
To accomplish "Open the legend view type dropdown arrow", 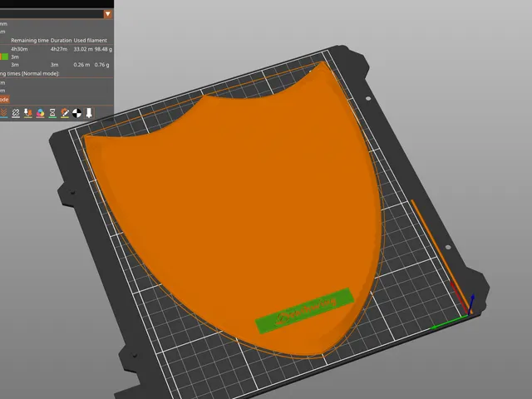I will point(108,14).
